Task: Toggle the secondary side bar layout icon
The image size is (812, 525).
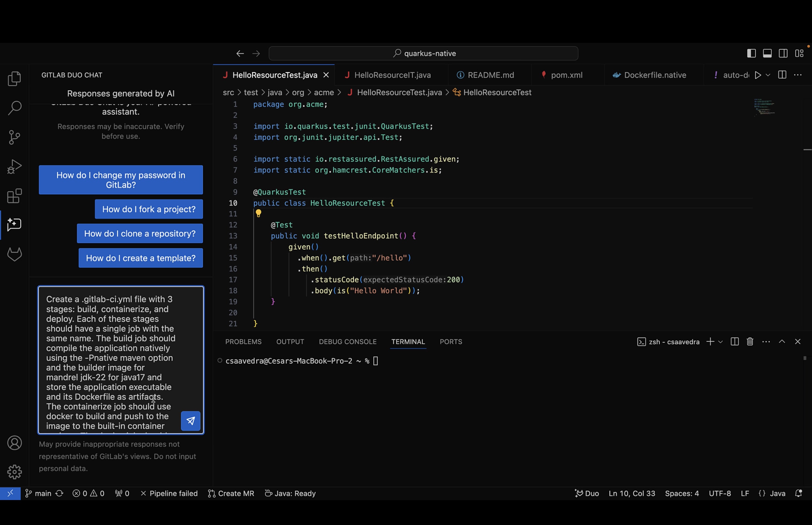Action: point(783,53)
